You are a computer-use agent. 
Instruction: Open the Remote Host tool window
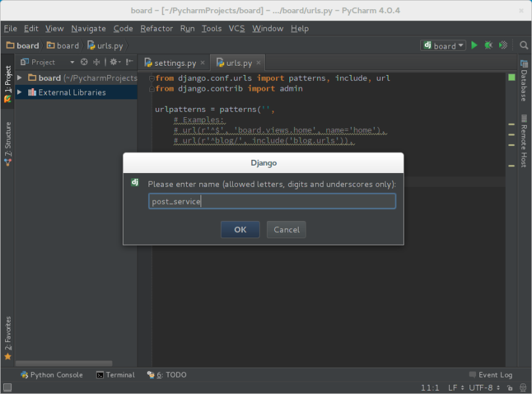pyautogui.click(x=524, y=141)
